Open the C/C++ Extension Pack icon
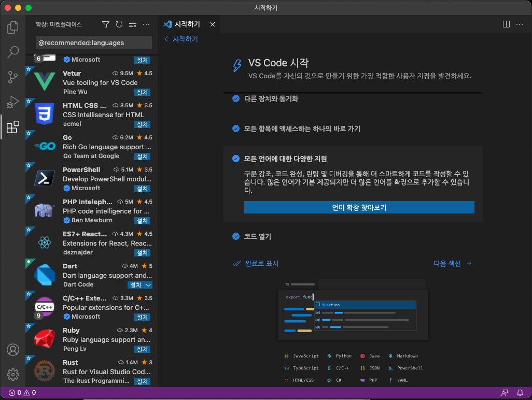 [45, 307]
